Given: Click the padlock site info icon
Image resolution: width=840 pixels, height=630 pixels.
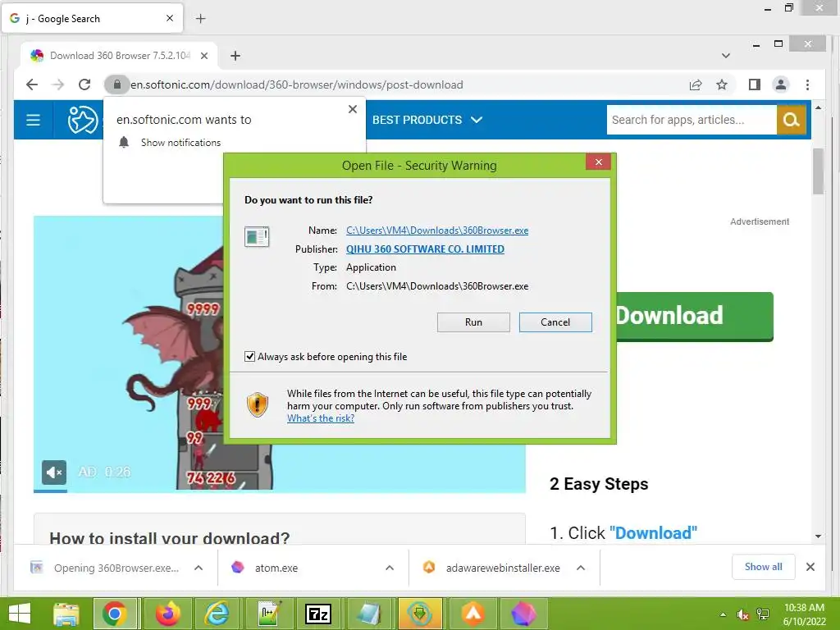Looking at the screenshot, I should [x=116, y=84].
